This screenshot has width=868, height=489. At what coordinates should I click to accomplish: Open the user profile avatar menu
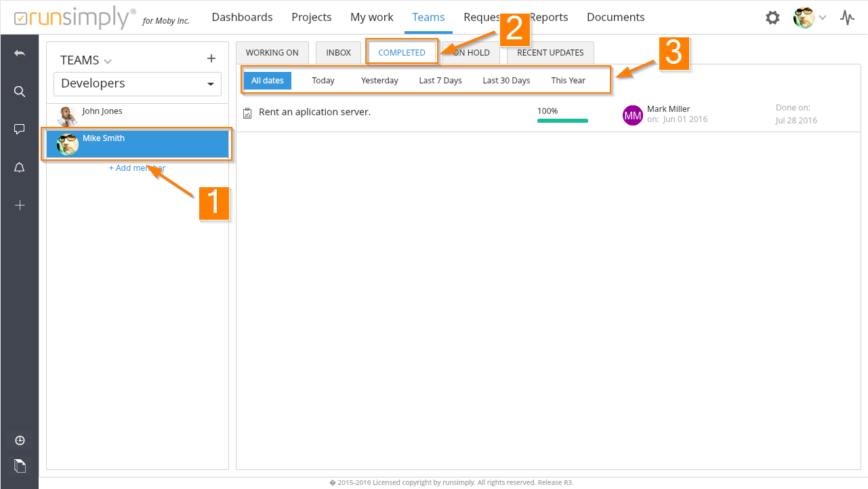coord(810,18)
